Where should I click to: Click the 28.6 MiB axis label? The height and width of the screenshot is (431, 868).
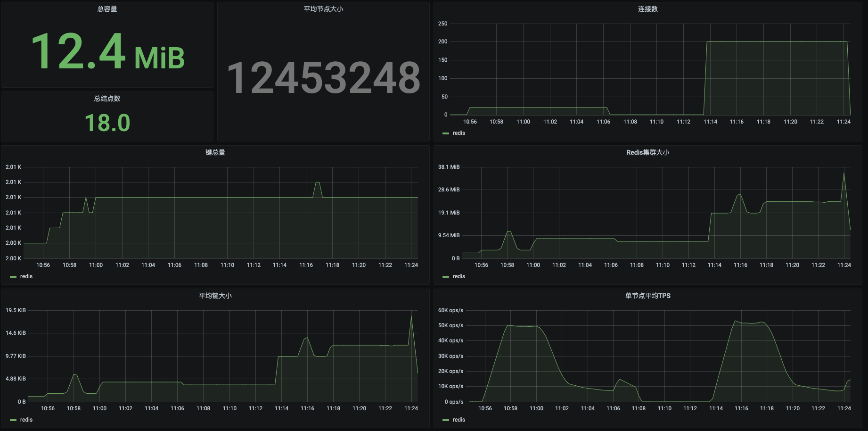point(449,190)
